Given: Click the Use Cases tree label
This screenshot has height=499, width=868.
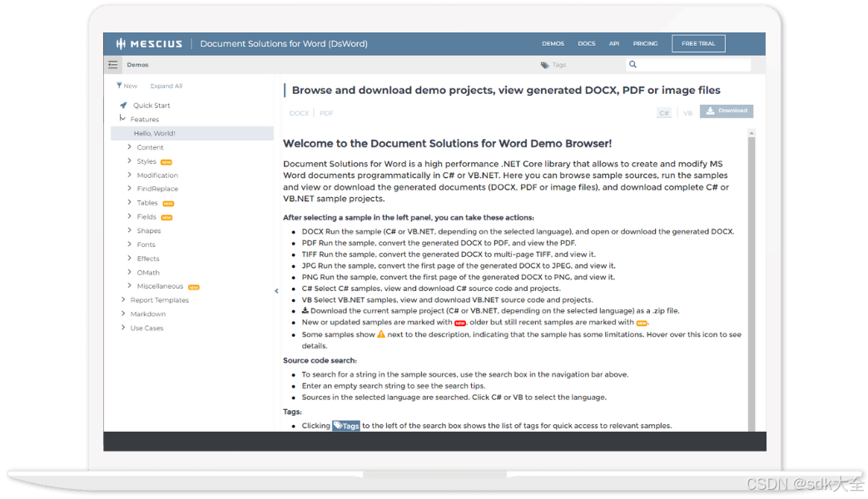Looking at the screenshot, I should 146,328.
